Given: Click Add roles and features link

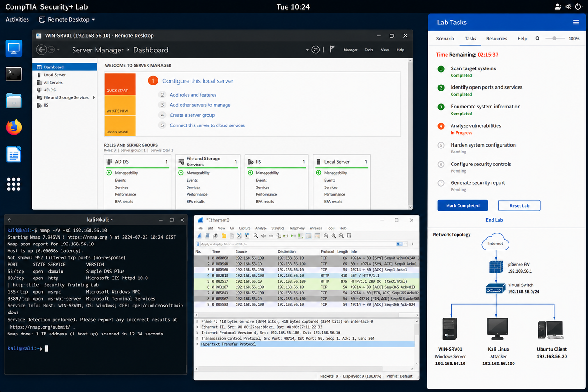Looking at the screenshot, I should (193, 95).
